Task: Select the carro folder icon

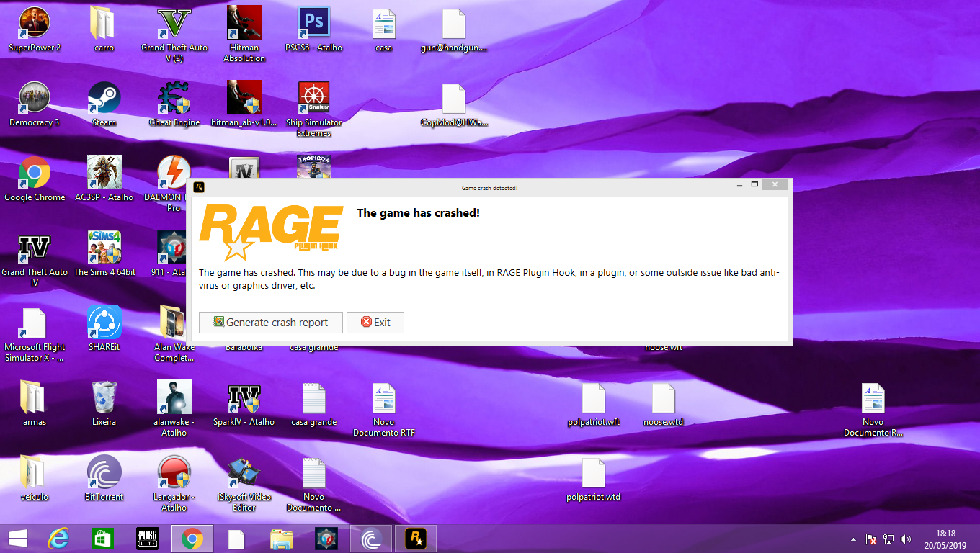Action: coord(104,30)
